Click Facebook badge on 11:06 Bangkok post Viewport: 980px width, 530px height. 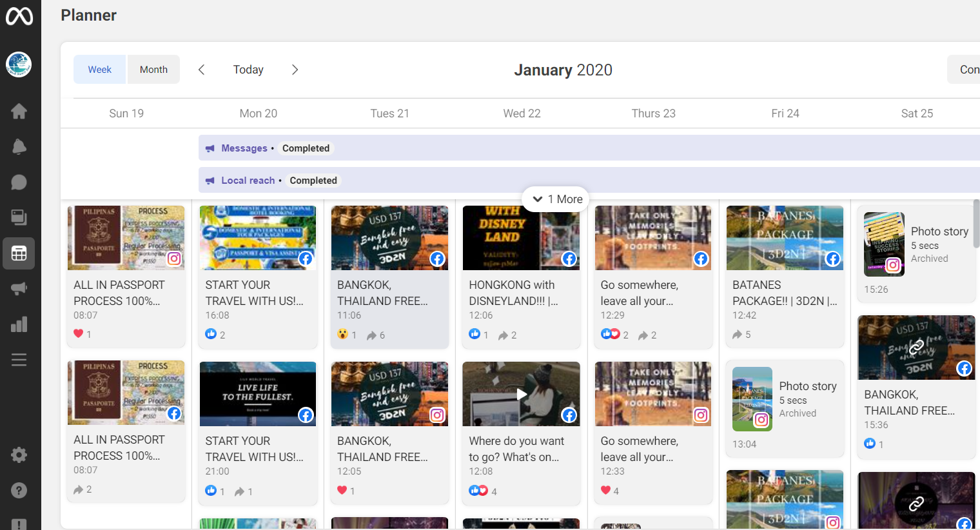point(437,259)
